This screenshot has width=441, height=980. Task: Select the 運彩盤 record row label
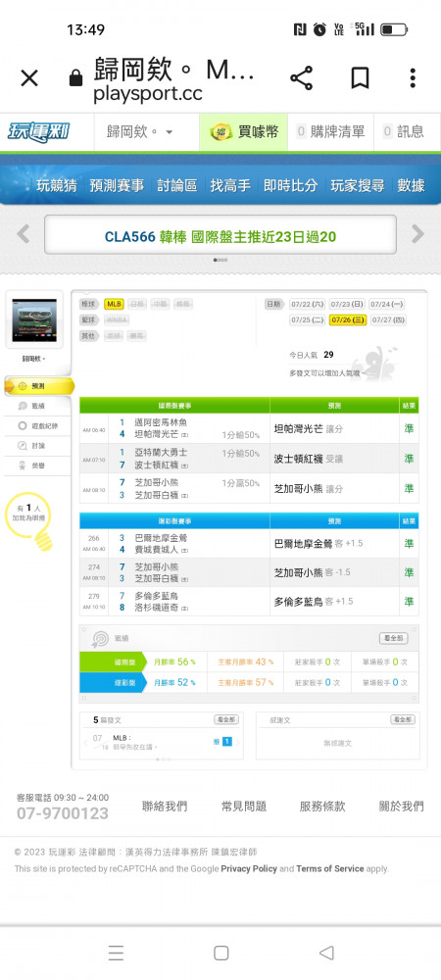click(x=113, y=682)
